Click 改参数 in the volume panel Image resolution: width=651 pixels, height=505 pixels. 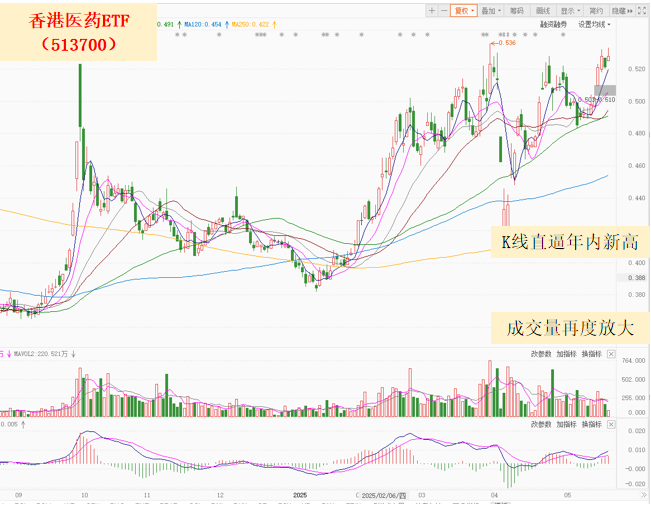(541, 354)
